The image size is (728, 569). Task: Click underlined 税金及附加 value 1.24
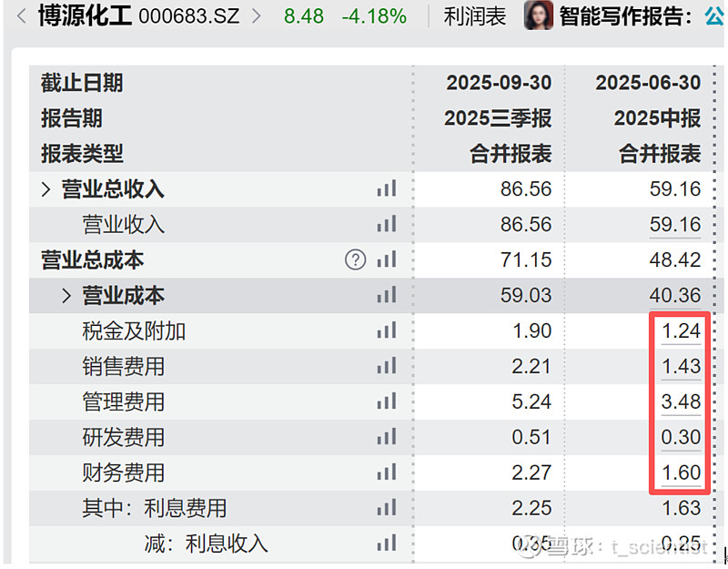[681, 330]
